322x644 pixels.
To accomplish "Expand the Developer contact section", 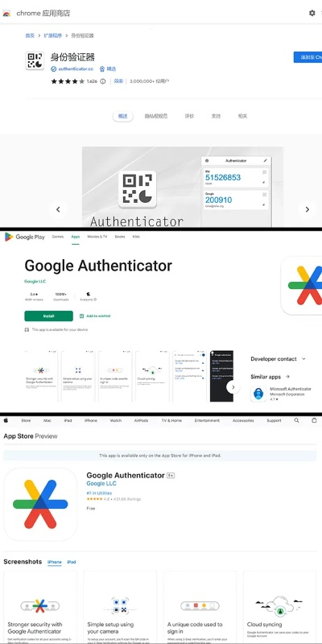I will tap(304, 358).
